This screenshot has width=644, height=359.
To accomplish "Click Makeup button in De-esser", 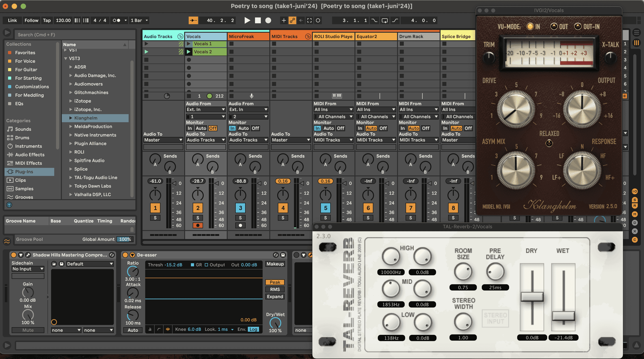I will [275, 264].
